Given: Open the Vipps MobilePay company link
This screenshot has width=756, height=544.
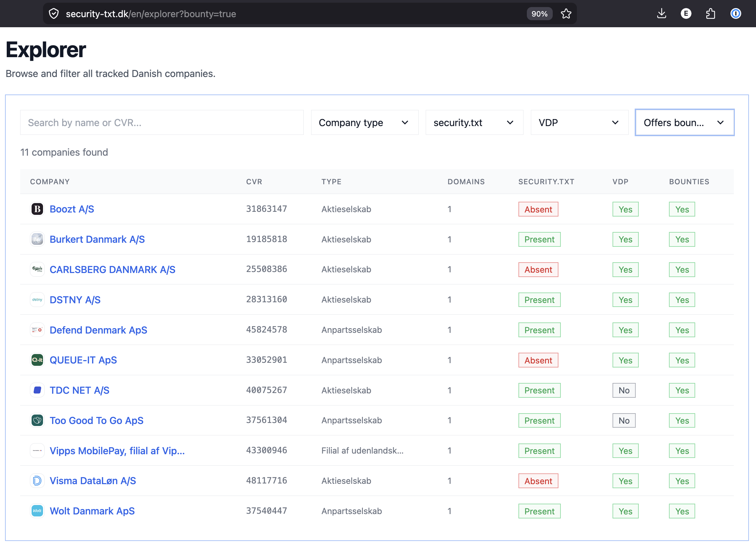Looking at the screenshot, I should point(117,451).
